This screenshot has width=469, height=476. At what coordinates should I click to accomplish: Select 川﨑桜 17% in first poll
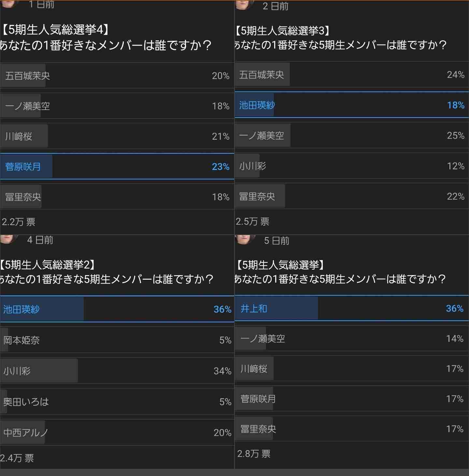click(x=352, y=369)
